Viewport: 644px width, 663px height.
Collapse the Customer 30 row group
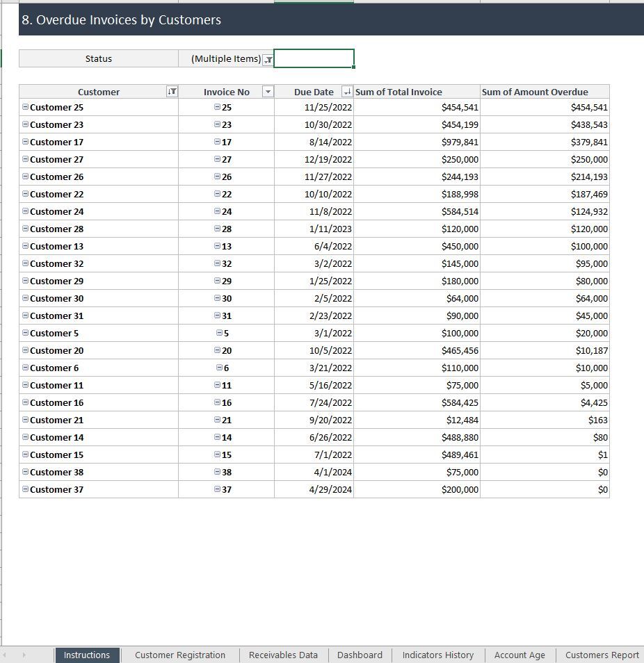pos(26,297)
